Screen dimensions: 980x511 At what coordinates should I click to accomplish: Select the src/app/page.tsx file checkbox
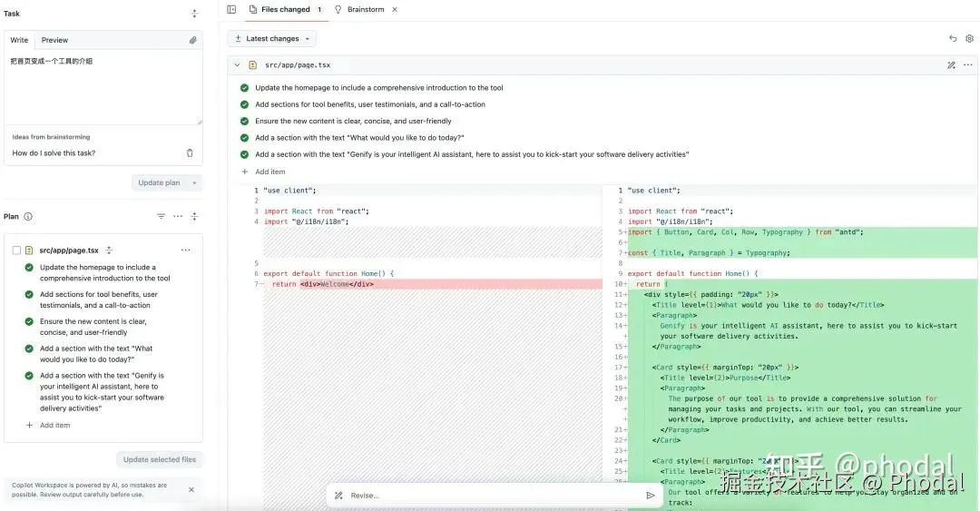(17, 251)
